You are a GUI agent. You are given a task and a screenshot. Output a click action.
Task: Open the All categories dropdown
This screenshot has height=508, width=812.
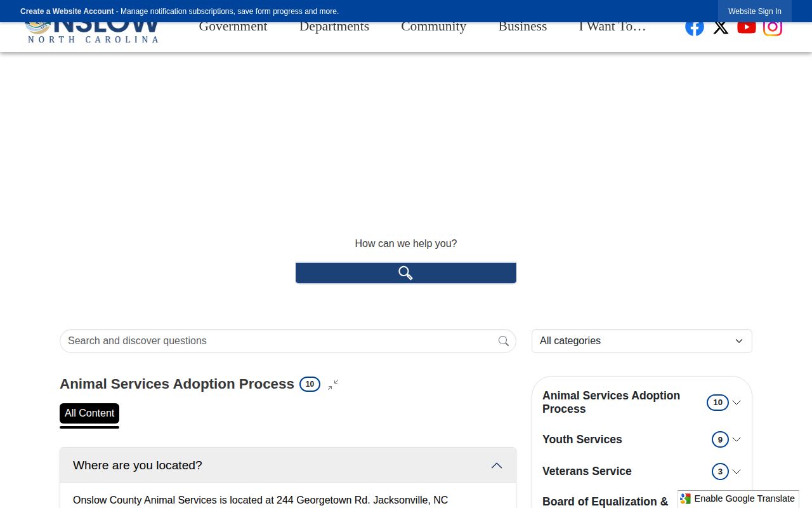(x=642, y=341)
